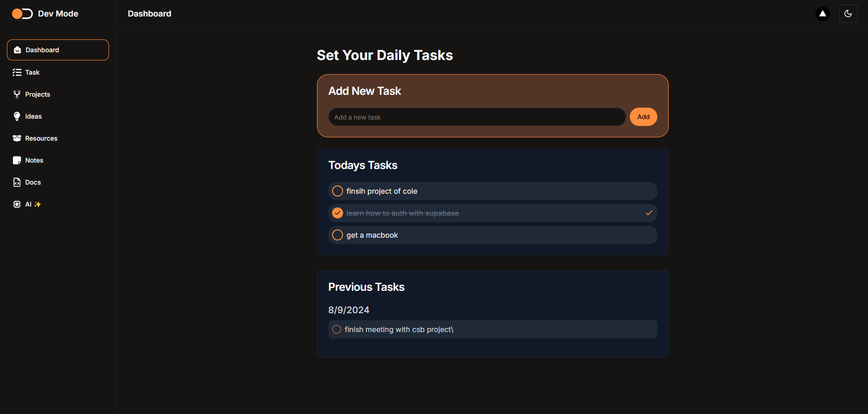Open the Ideas sidebar item
This screenshot has width=868, height=414.
(33, 116)
